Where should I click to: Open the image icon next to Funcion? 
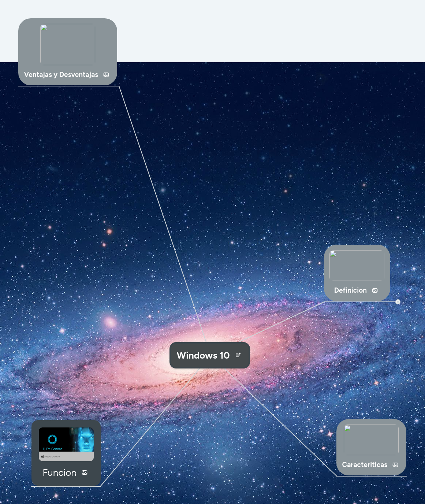point(85,472)
